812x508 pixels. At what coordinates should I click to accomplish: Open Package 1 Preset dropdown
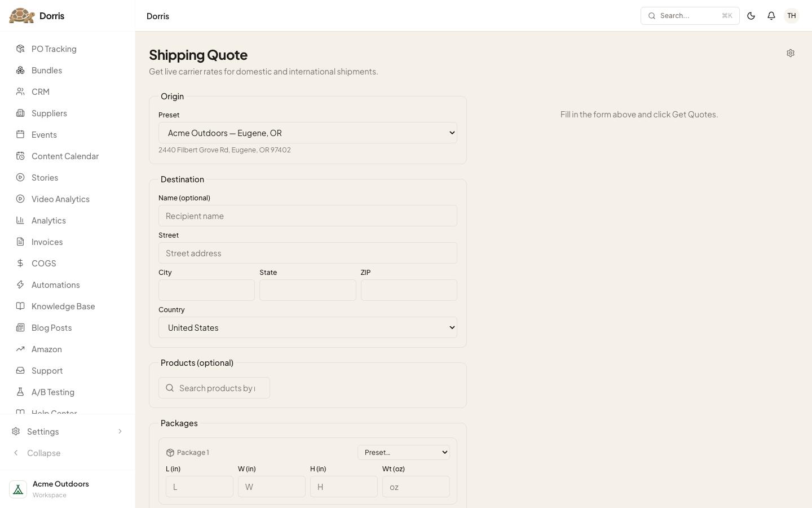pyautogui.click(x=404, y=452)
